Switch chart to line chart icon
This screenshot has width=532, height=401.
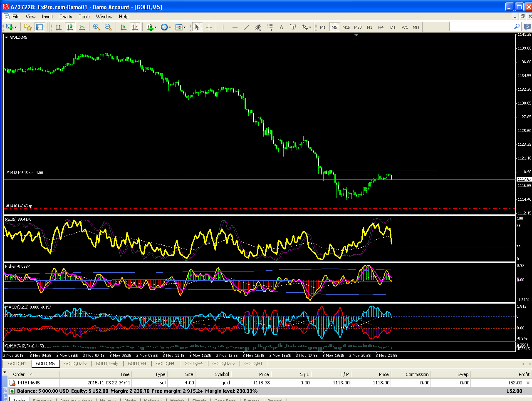tap(82, 27)
